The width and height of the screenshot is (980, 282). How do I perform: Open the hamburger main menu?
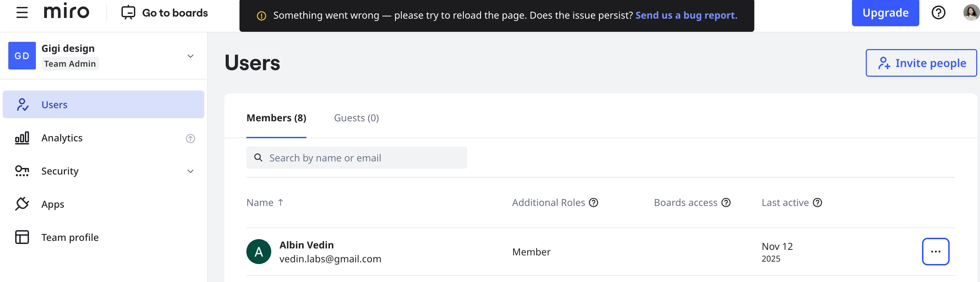[22, 12]
